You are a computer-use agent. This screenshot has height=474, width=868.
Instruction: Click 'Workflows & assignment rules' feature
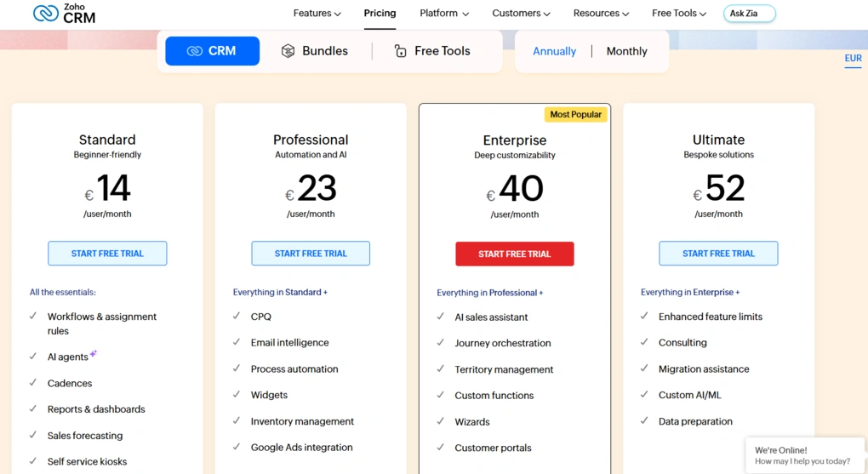(102, 324)
